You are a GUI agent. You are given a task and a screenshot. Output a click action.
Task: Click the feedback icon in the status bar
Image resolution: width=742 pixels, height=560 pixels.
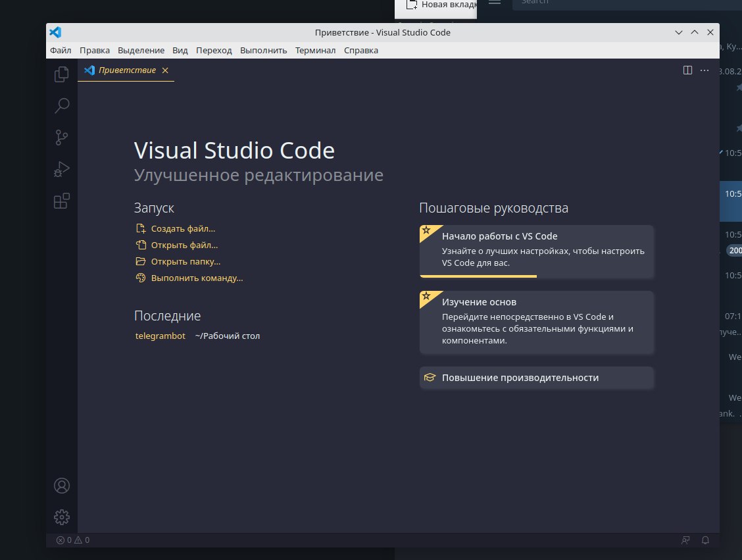pyautogui.click(x=685, y=540)
